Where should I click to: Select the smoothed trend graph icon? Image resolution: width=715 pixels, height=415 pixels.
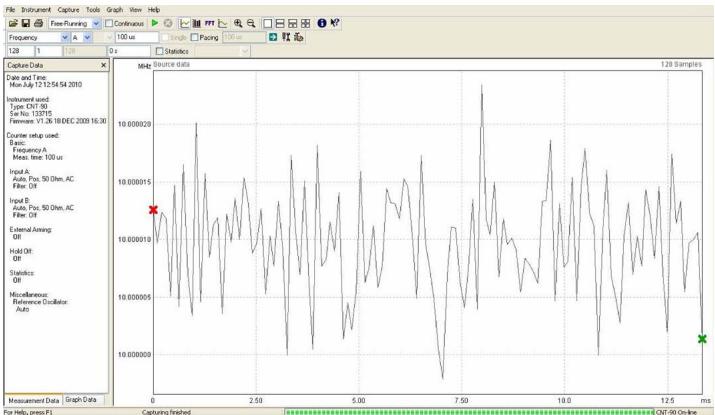tap(223, 23)
